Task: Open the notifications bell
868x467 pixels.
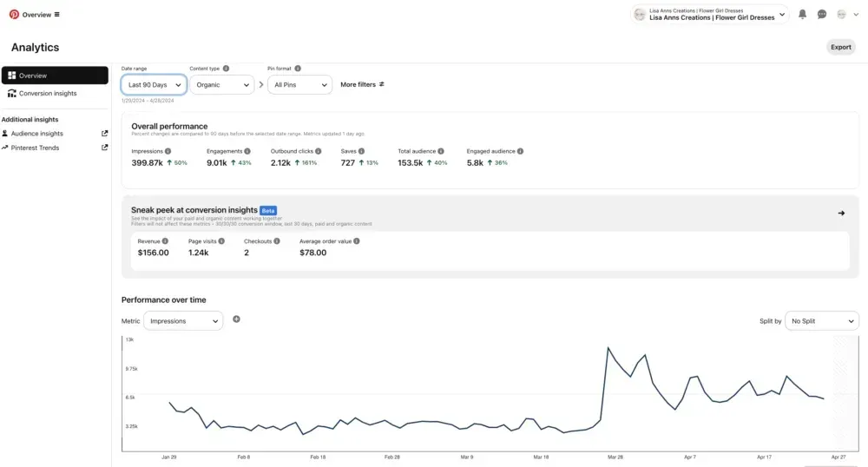Action: [x=802, y=15]
